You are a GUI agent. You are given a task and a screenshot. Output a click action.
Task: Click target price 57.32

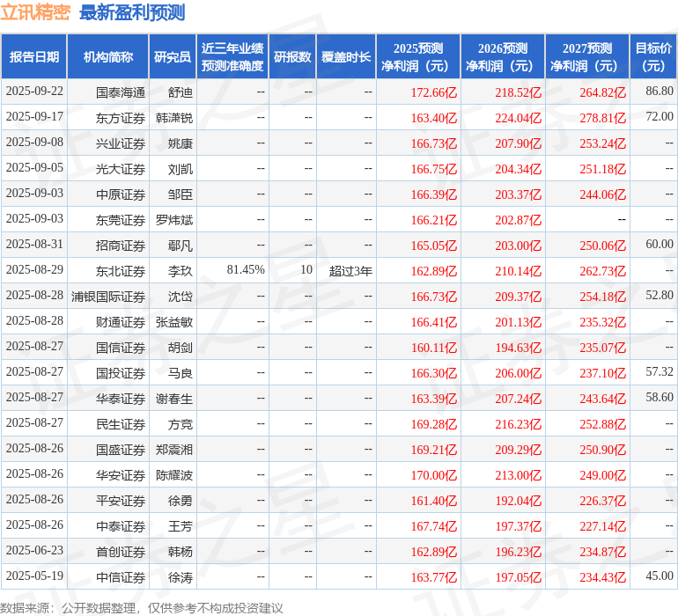pos(660,371)
